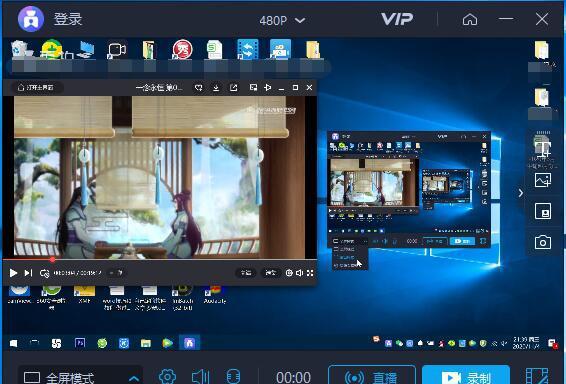
Task: Take a screenshot with the camera icon
Action: [x=543, y=242]
